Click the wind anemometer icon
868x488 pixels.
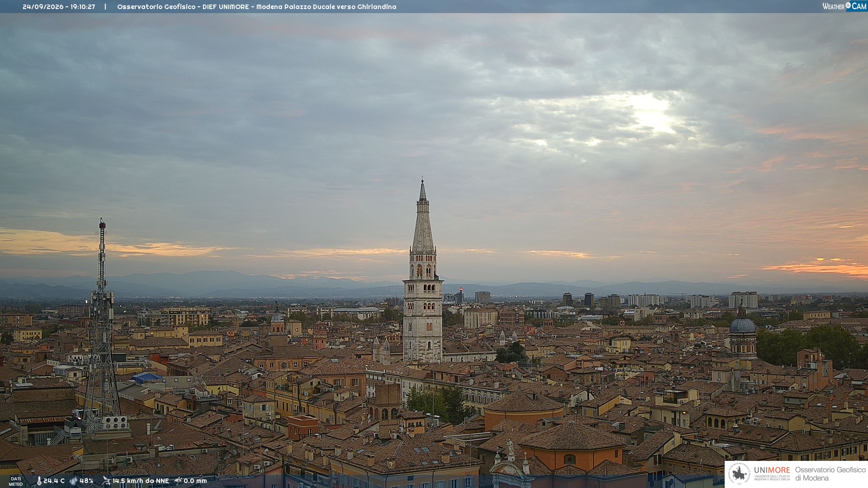point(106,481)
